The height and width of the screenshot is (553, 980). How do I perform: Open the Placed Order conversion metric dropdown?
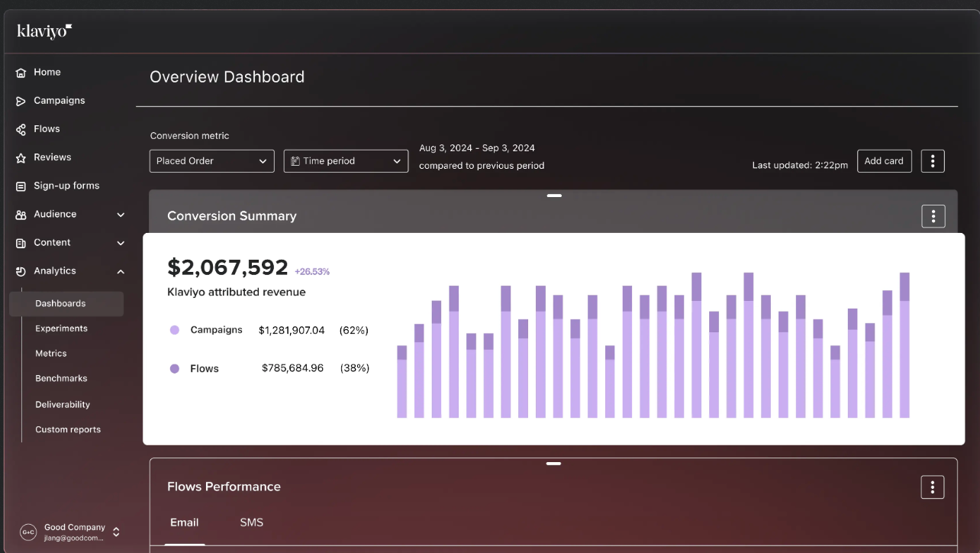(x=211, y=161)
